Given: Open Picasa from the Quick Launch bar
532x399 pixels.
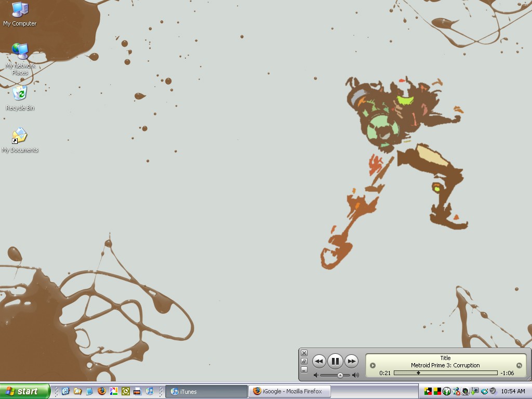Looking at the screenshot, I should coord(113,391).
